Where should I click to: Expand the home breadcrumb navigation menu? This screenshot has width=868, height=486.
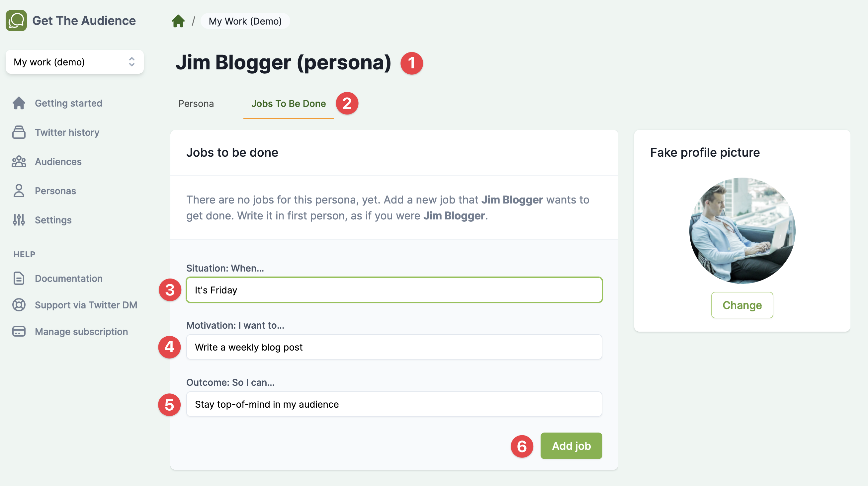(178, 21)
